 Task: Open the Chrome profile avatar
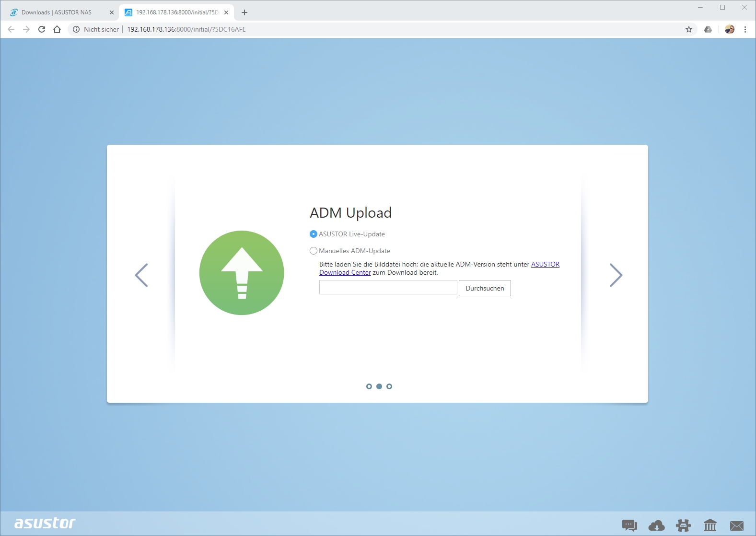coord(730,29)
